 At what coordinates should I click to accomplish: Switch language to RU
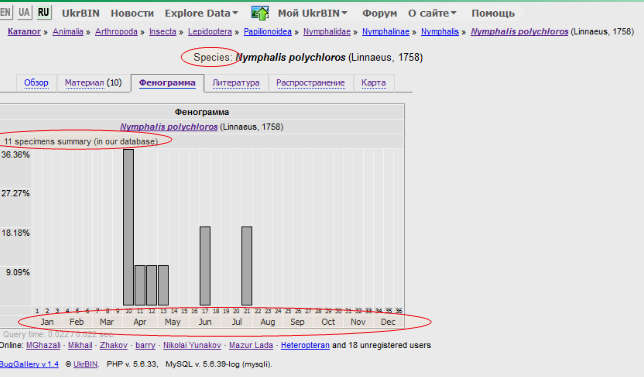coord(43,12)
